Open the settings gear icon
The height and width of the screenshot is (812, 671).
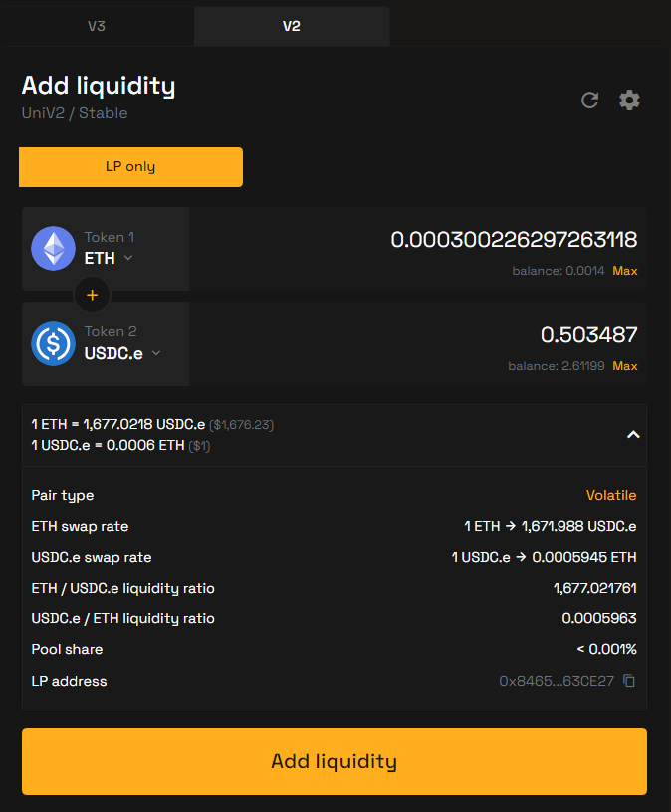pyautogui.click(x=629, y=100)
